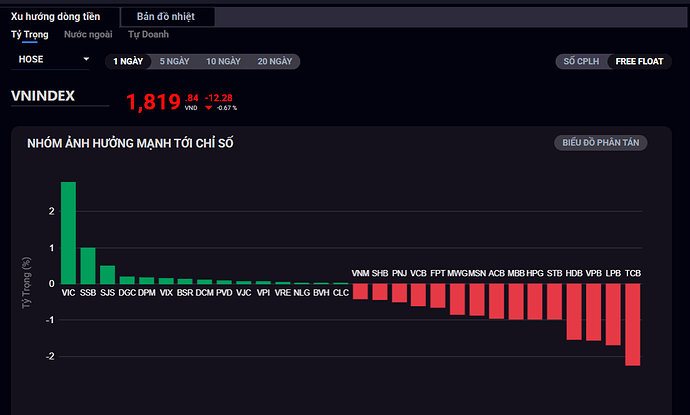
Task: Click the SSB green bar
Action: [x=88, y=266]
